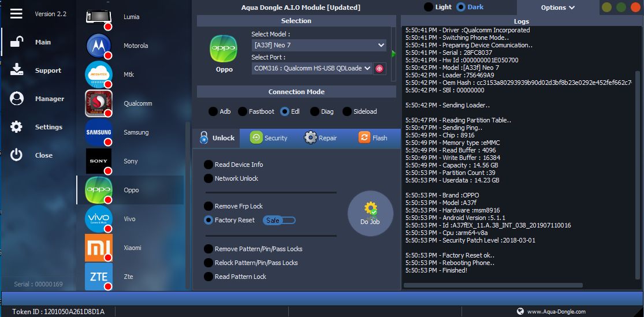Select the Qualcomm Snapdragon icon
Image resolution: width=644 pixels, height=317 pixels.
coord(99,103)
